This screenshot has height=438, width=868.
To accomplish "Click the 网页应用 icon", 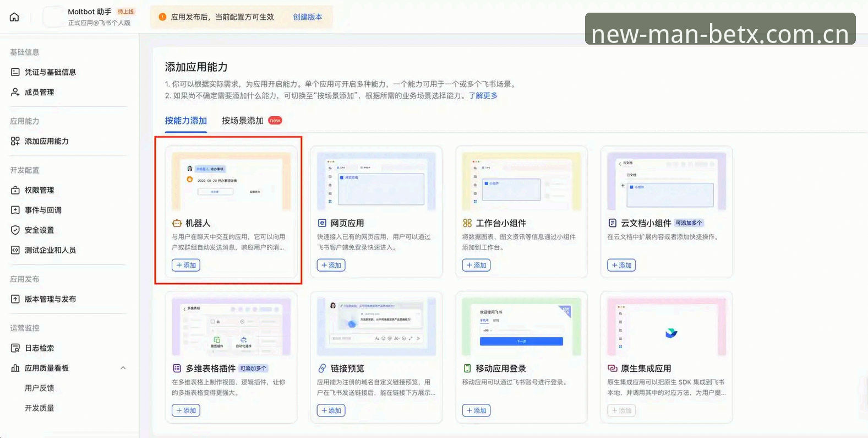I will tap(322, 223).
